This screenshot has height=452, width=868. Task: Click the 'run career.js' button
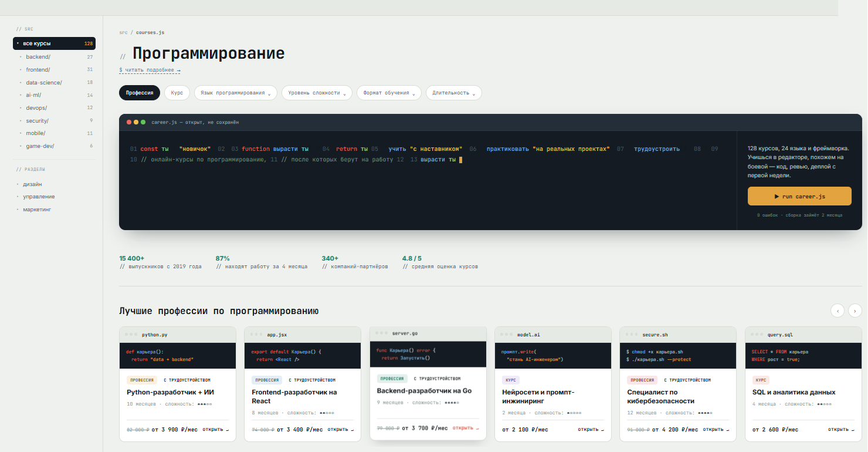tap(799, 196)
